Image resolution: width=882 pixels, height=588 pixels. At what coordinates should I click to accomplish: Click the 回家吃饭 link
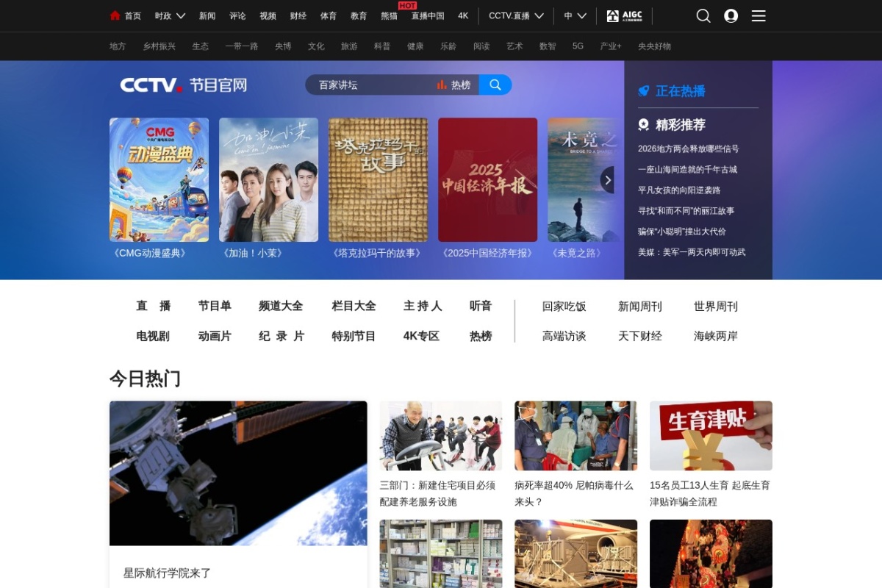tap(564, 306)
